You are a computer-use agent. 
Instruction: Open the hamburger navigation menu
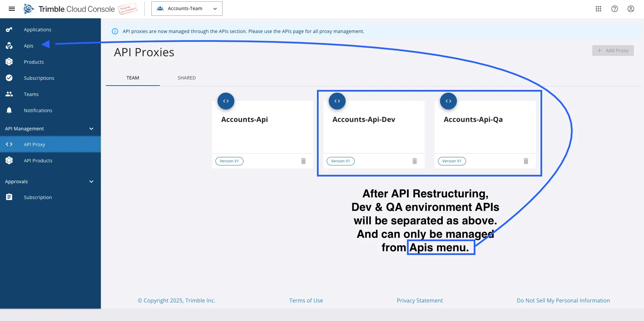[x=12, y=9]
